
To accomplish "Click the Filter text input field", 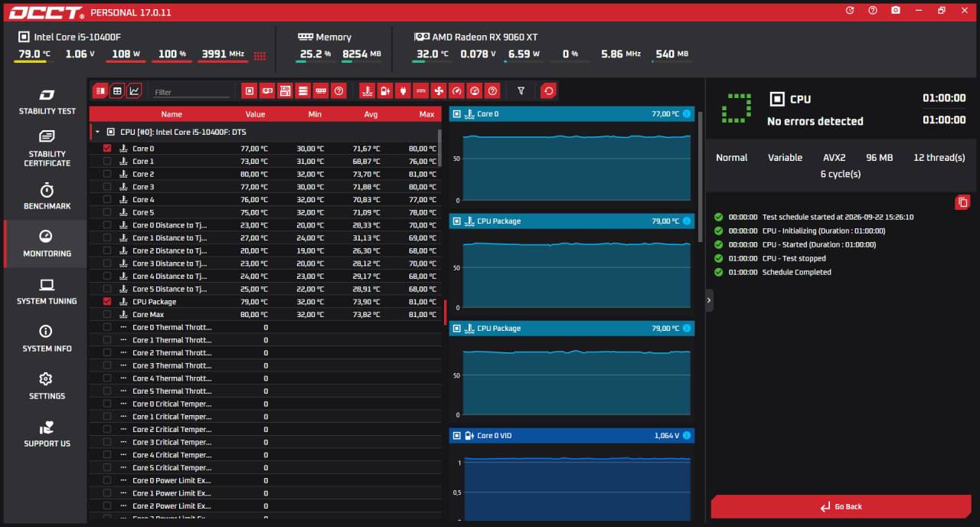I will pos(191,92).
